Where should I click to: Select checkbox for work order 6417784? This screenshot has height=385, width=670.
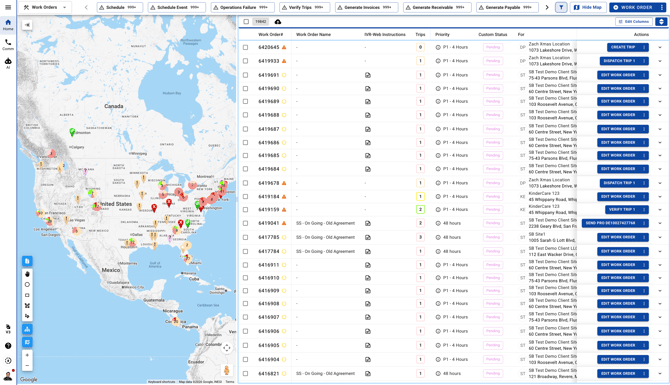(x=245, y=252)
